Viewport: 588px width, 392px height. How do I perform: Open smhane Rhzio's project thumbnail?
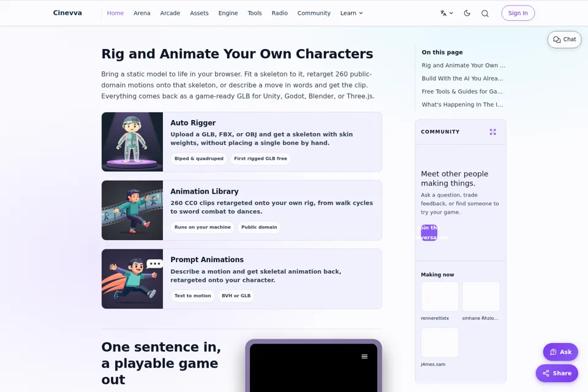point(481,296)
